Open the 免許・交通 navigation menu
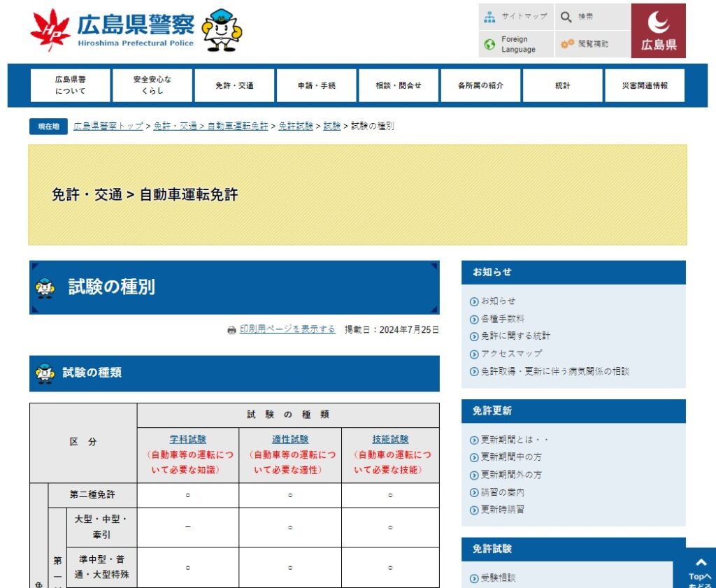Screen dimensions: 716x588 (234, 85)
